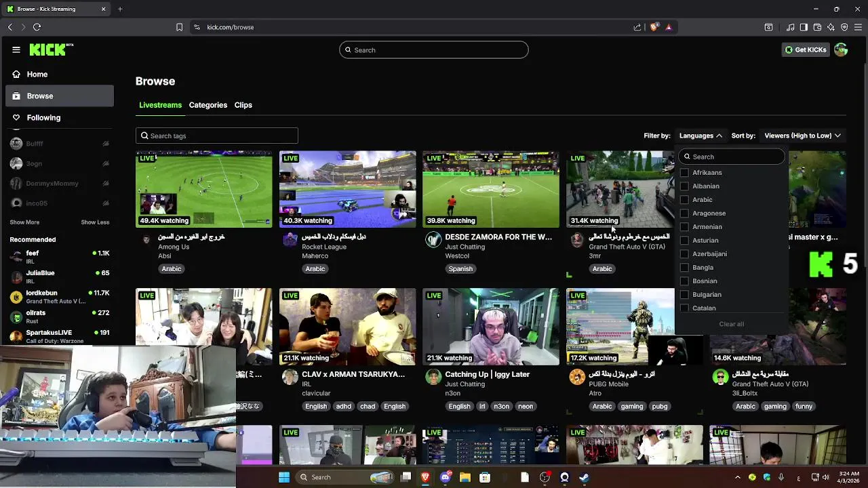Image resolution: width=868 pixels, height=488 pixels.
Task: Open a new browser tab
Action: [120, 9]
